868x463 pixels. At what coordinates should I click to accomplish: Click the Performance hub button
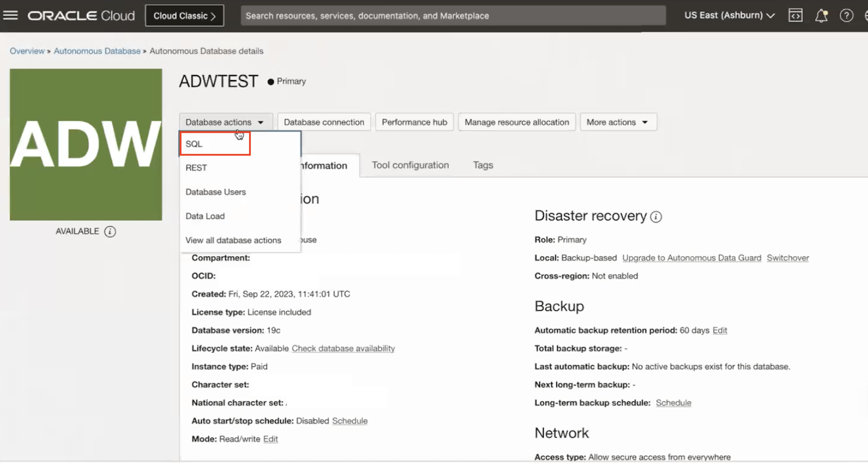click(414, 122)
